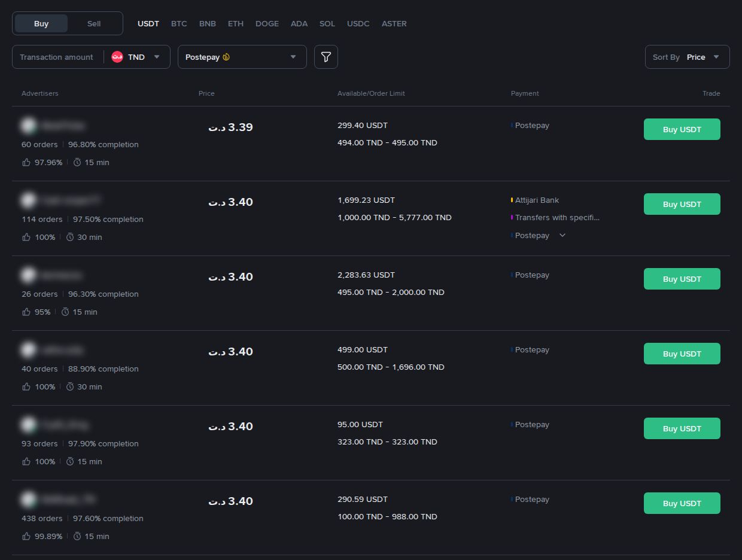Viewport: 742px width, 560px height.
Task: Click the Transaction amount input field
Action: [57, 57]
